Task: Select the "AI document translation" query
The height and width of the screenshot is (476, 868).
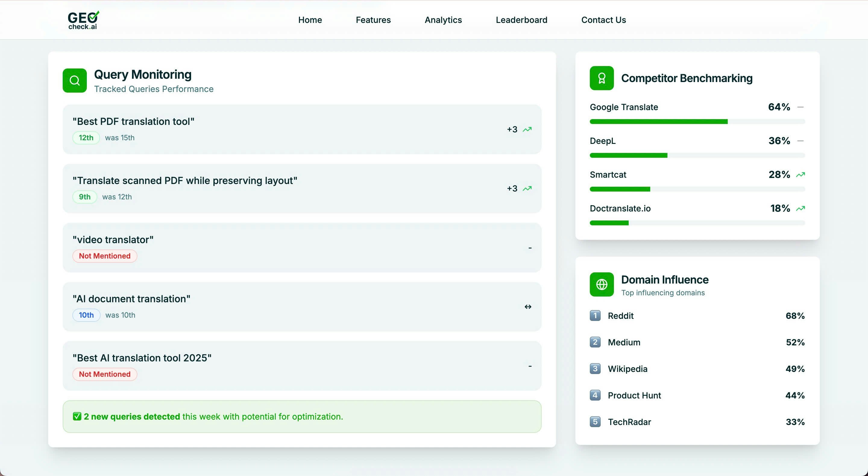Action: pos(302,307)
